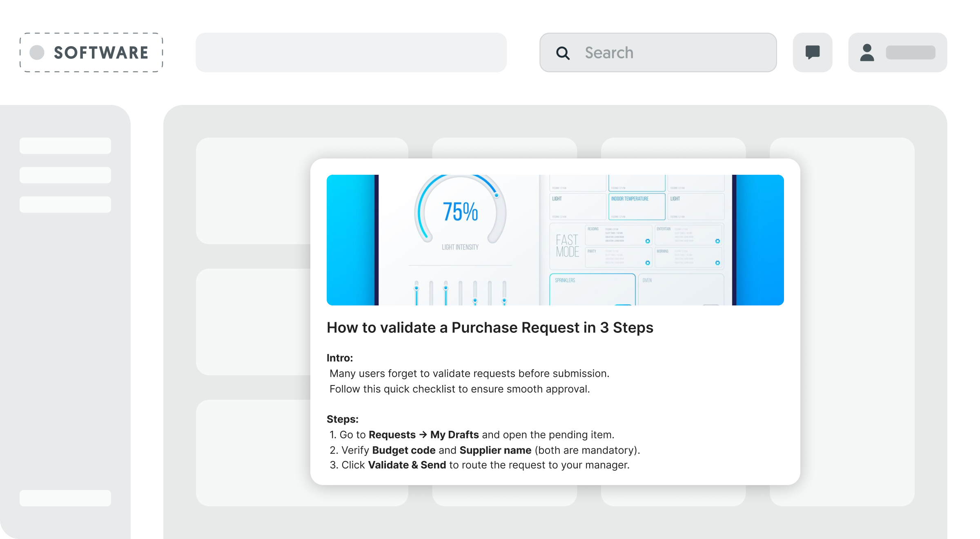Select the third sidebar menu item
The width and height of the screenshot is (980, 539).
(x=65, y=205)
